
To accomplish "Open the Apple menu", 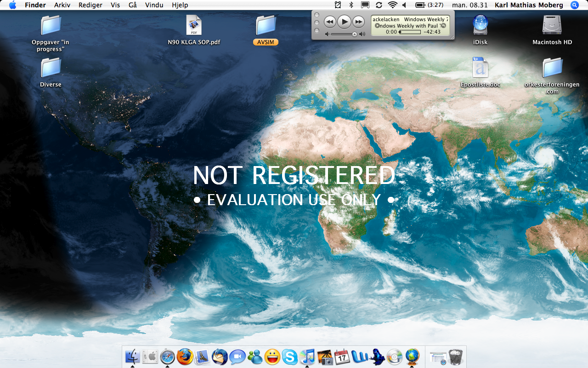I will click(x=12, y=5).
